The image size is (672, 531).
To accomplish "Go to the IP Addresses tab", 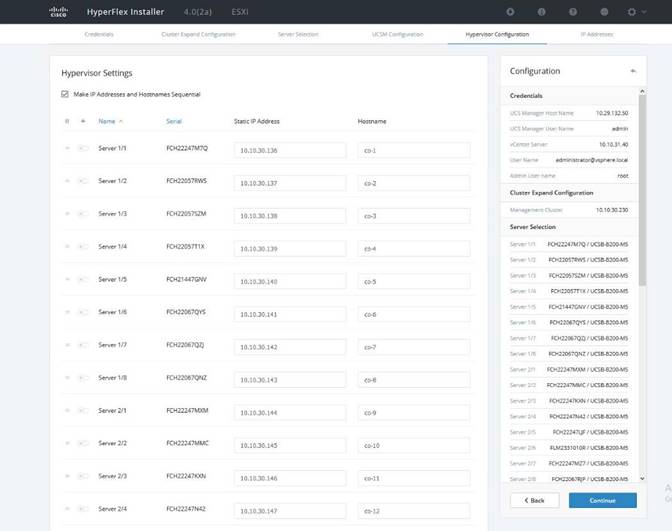I will point(597,34).
